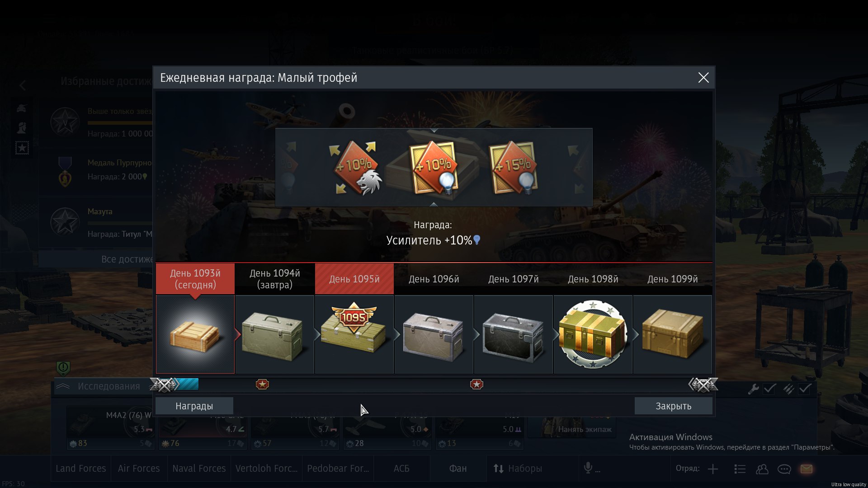The height and width of the screenshot is (488, 868).
Task: Toggle the auto-refill ammo checkbox
Action: [805, 389]
